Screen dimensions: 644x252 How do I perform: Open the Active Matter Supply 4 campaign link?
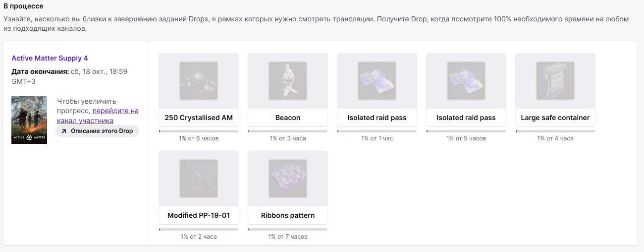50,58
